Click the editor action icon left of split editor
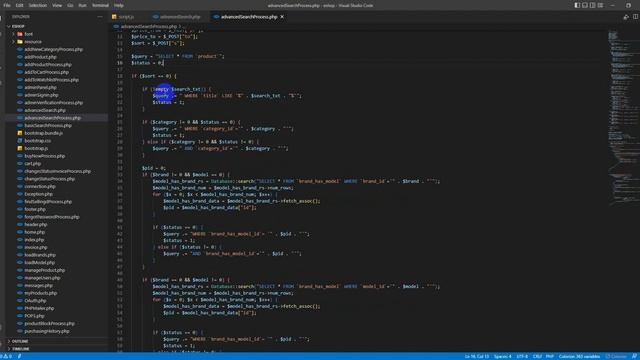640x360 pixels. (x=626, y=17)
